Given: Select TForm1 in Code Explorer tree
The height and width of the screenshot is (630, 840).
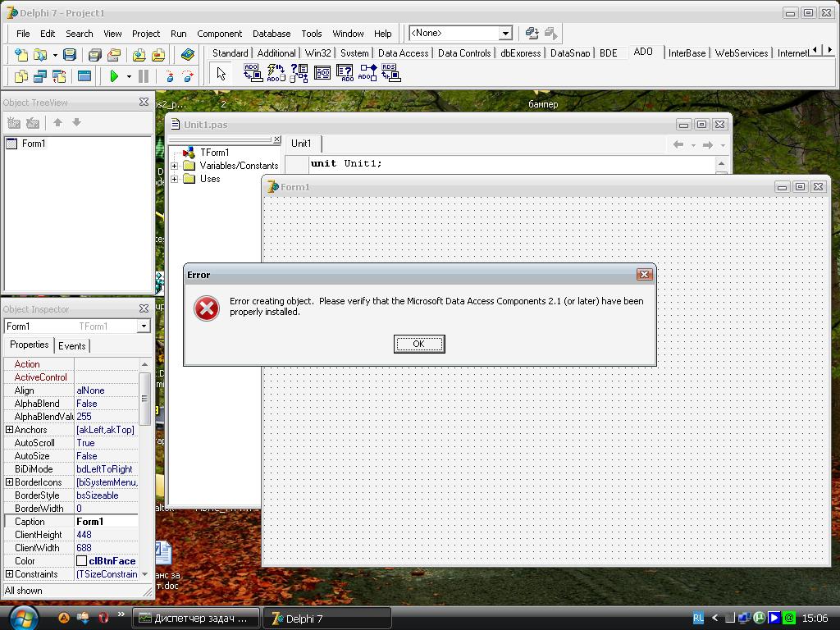Looking at the screenshot, I should [214, 152].
